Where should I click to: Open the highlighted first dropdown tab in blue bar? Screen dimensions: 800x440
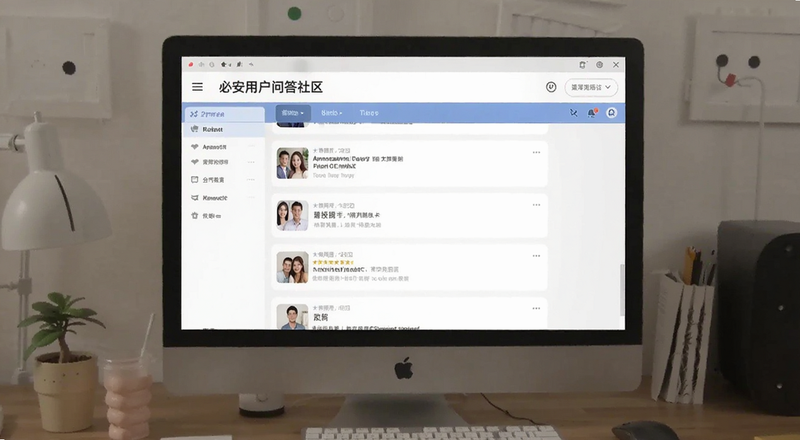pos(293,113)
